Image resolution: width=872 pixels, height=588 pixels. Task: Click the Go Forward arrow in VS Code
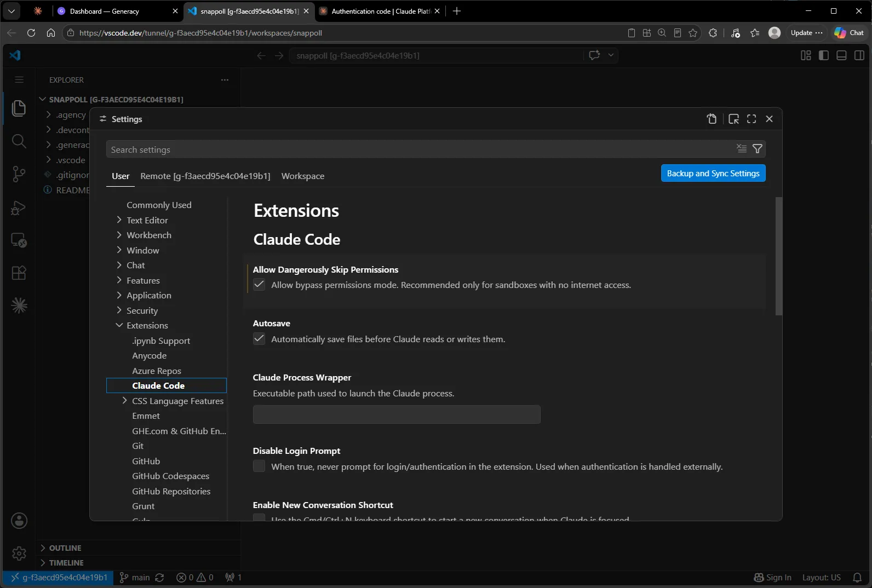(279, 55)
